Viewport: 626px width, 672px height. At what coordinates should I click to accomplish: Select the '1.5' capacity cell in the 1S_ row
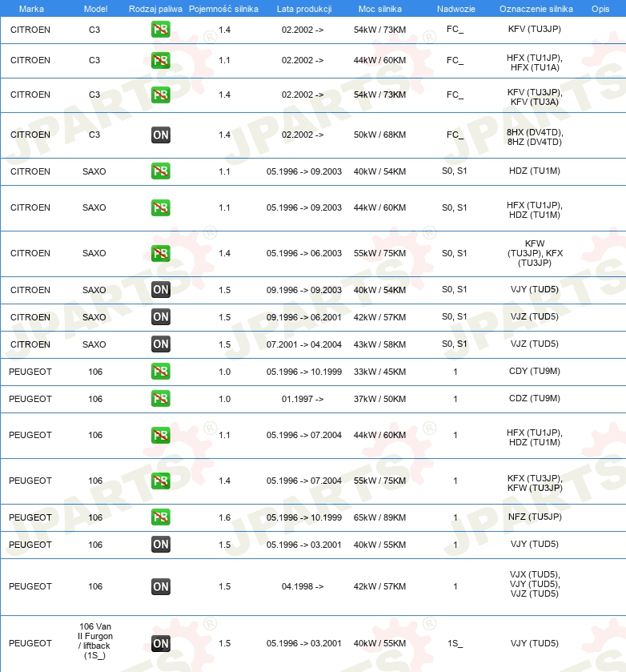tap(224, 643)
